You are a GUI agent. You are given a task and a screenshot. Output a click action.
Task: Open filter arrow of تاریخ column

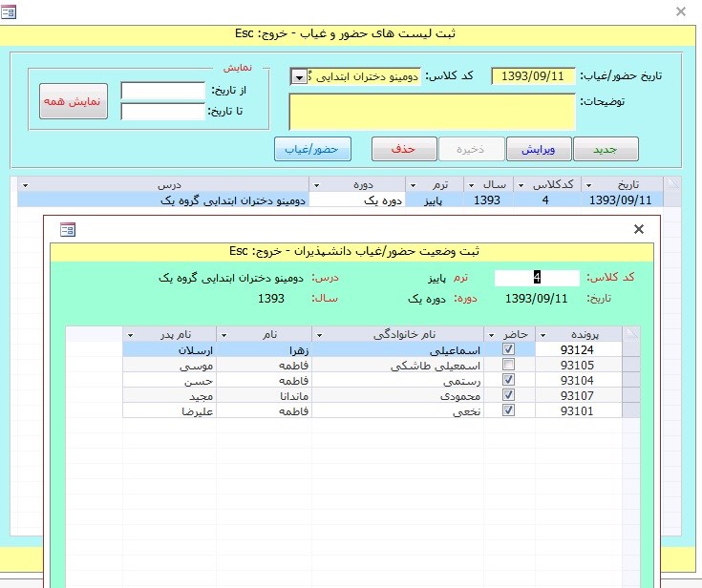pos(589,185)
